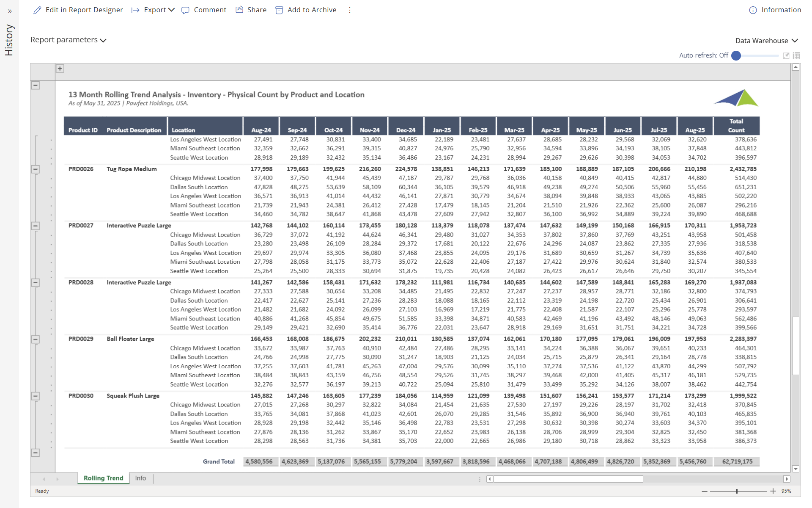
Task: Collapse the PRD0029 Ball Floater Large group
Action: (x=36, y=339)
